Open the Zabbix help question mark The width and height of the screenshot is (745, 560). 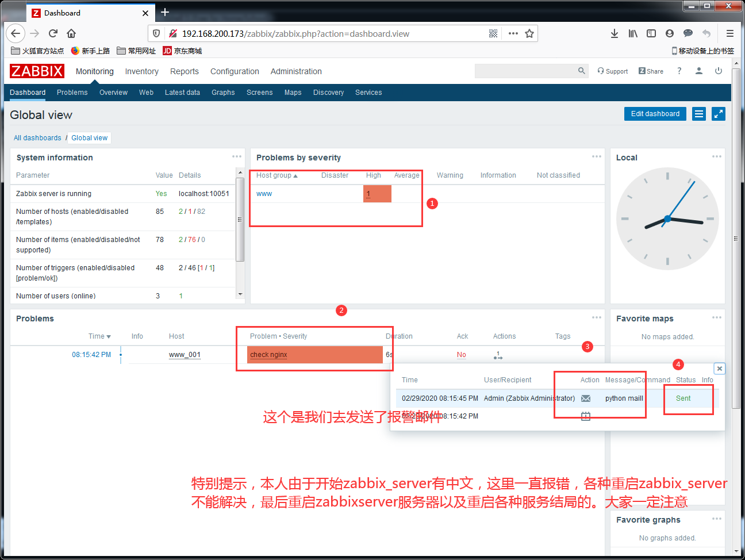coord(679,71)
